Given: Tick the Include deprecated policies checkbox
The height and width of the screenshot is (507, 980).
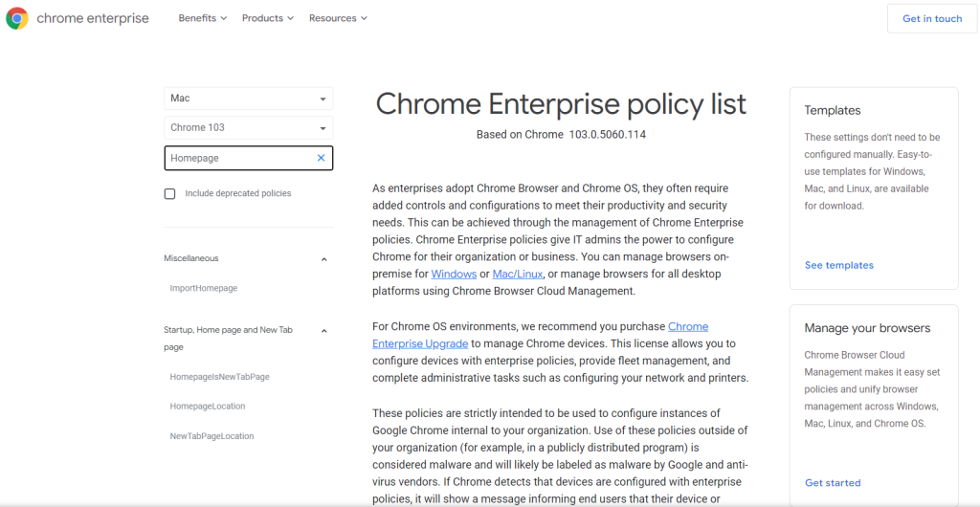Looking at the screenshot, I should pos(169,193).
